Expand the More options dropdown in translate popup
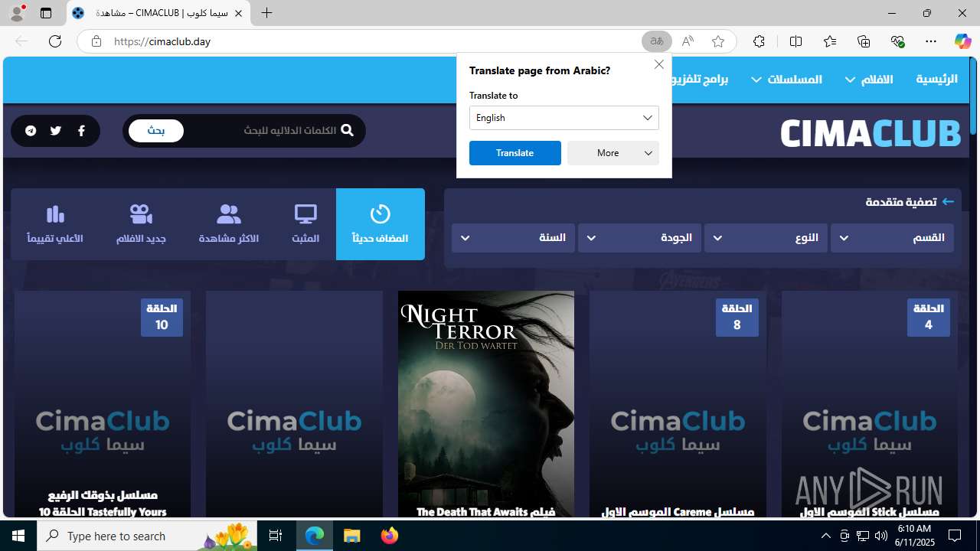This screenshot has width=980, height=551. coord(613,153)
